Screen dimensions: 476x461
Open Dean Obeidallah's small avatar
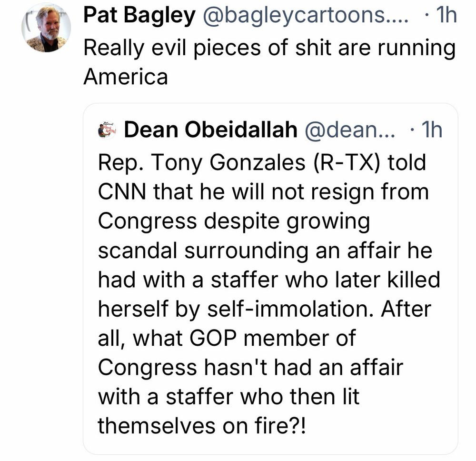click(107, 130)
